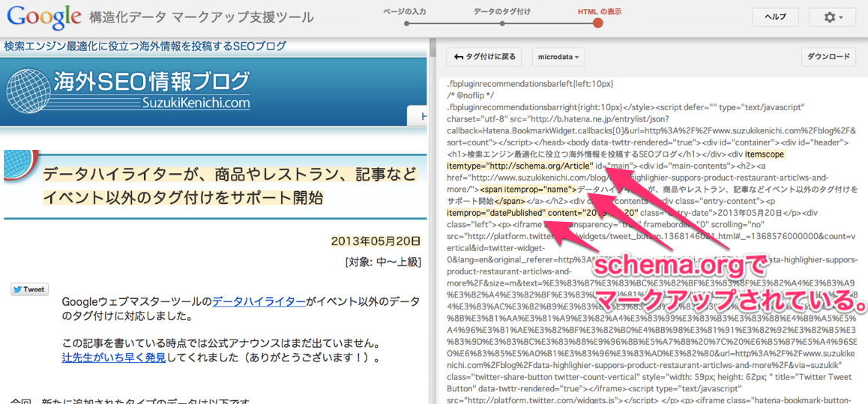Select the ページの入力 step
The image size is (868, 404).
(404, 10)
